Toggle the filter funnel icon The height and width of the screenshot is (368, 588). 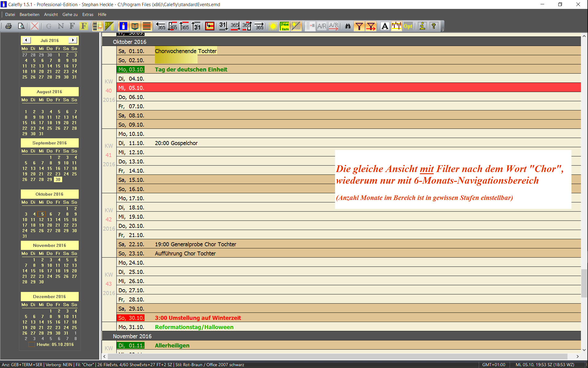(x=359, y=26)
